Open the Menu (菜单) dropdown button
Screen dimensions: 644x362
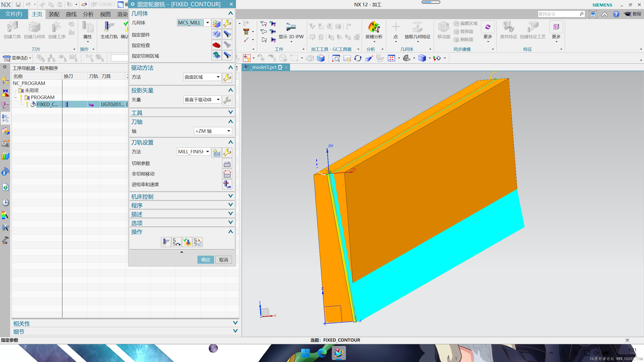(x=17, y=58)
